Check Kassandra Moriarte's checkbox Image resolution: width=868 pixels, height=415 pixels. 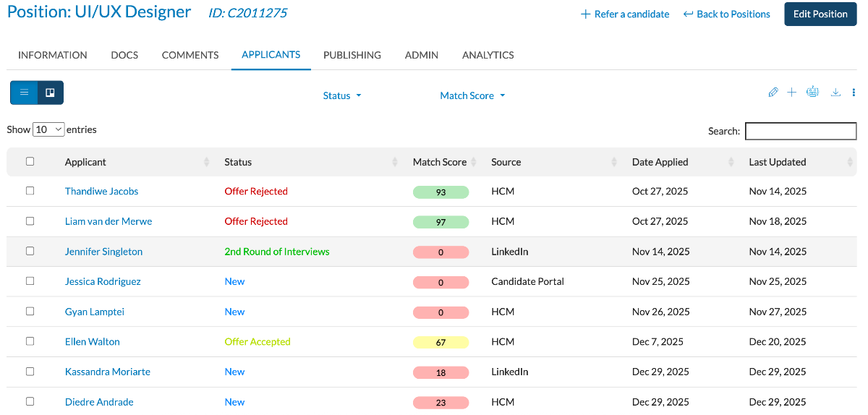30,371
